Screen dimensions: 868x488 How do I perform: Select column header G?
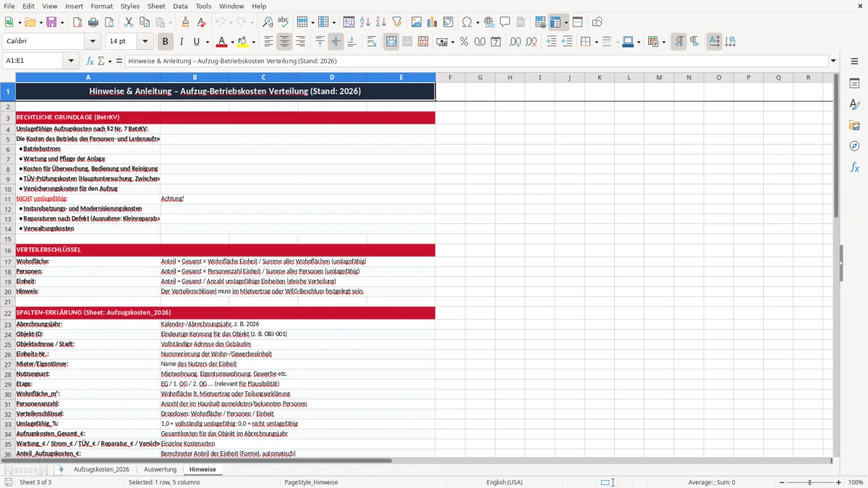coord(480,77)
